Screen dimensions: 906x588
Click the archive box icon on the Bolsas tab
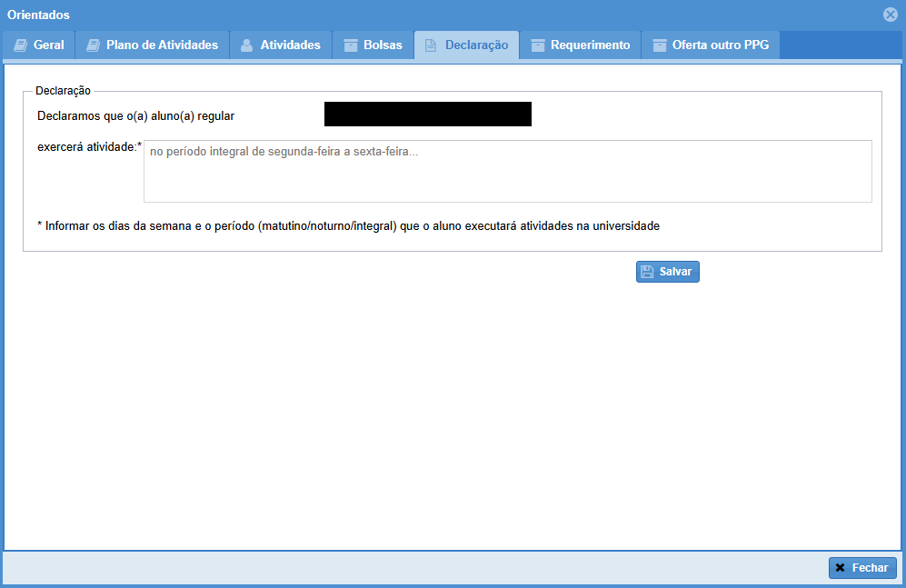point(350,45)
